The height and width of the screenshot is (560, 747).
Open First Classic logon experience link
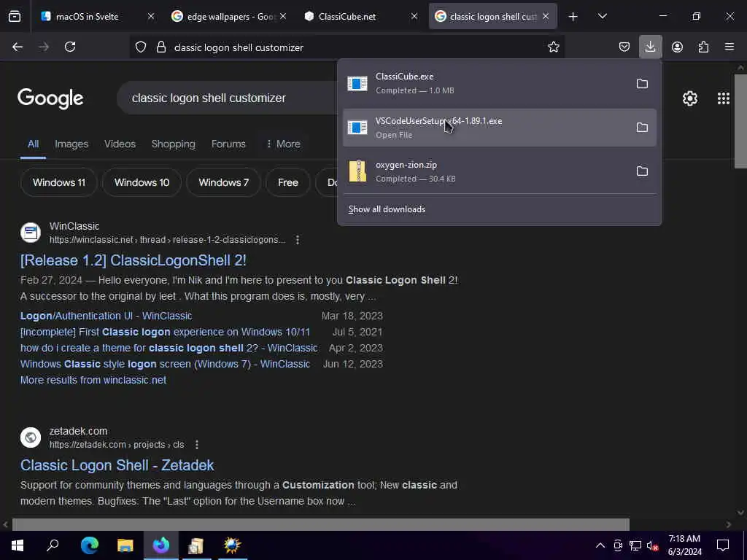(166, 332)
